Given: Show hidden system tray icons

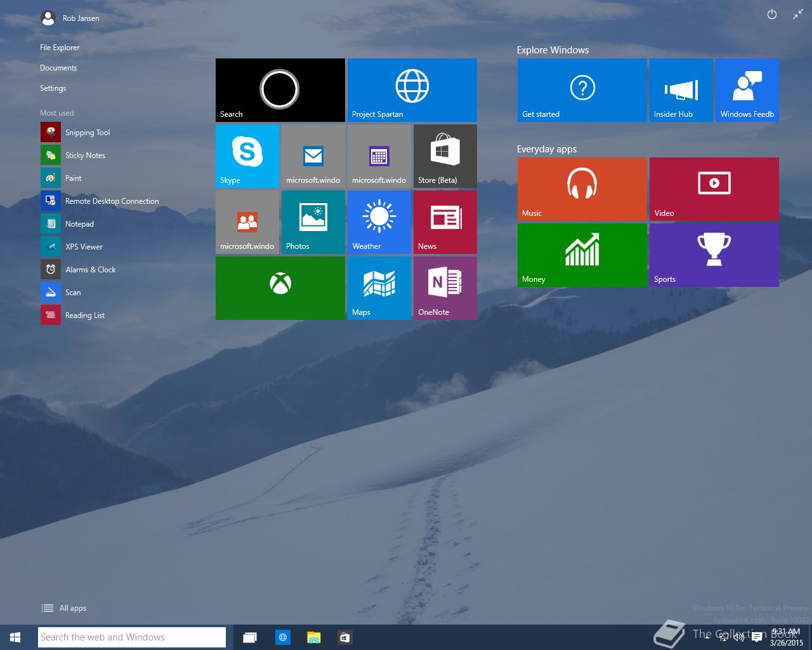Looking at the screenshot, I should 707,637.
